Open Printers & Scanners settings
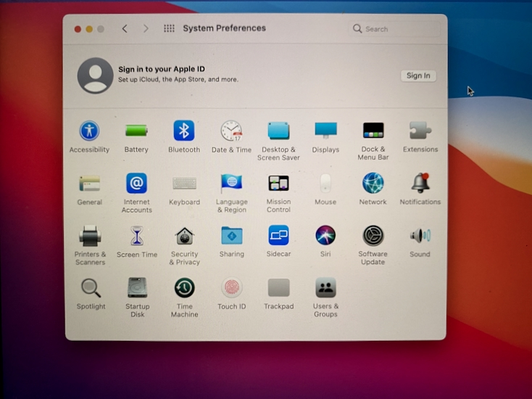 (90, 236)
